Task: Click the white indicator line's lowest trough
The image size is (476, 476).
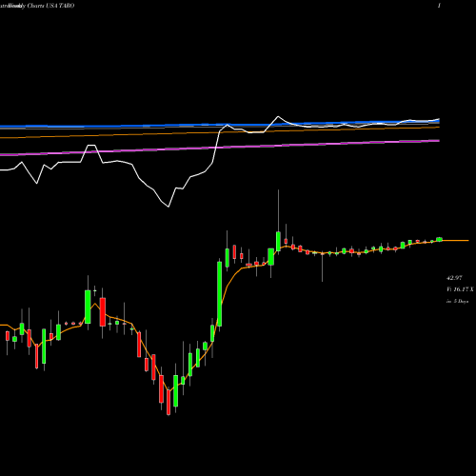Action: pos(169,207)
